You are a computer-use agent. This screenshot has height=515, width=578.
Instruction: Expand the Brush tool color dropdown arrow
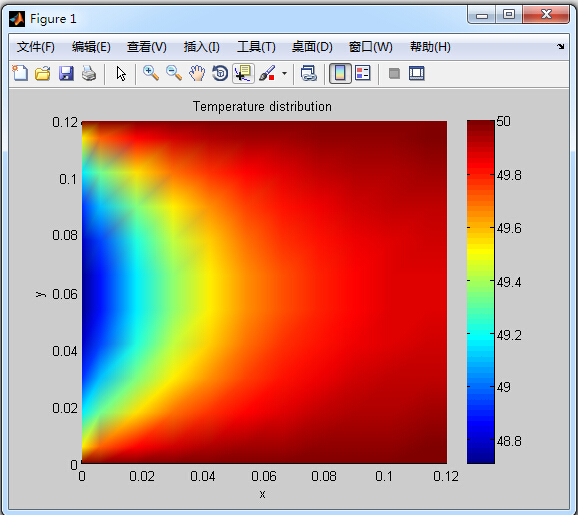coord(284,73)
